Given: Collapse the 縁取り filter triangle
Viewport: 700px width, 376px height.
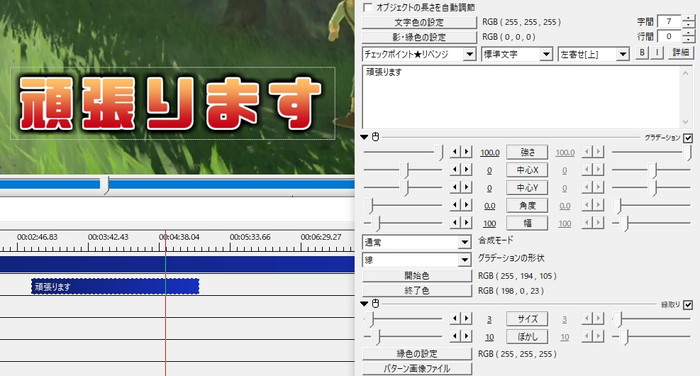Looking at the screenshot, I should 364,304.
